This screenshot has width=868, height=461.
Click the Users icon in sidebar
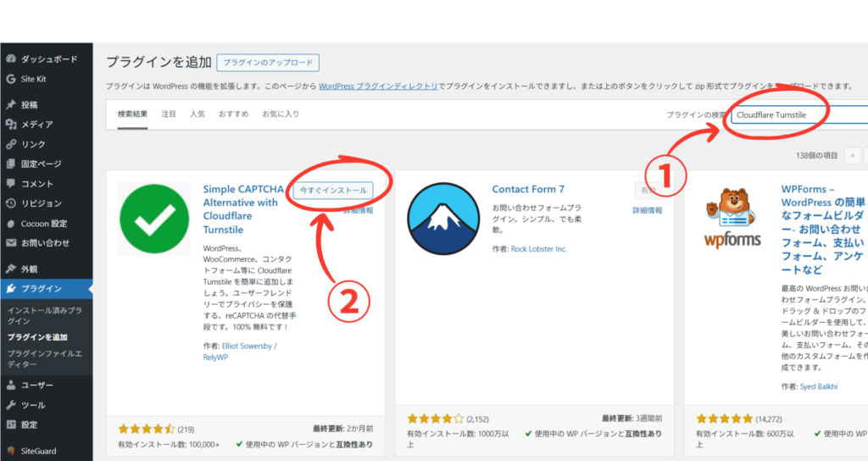coord(10,386)
